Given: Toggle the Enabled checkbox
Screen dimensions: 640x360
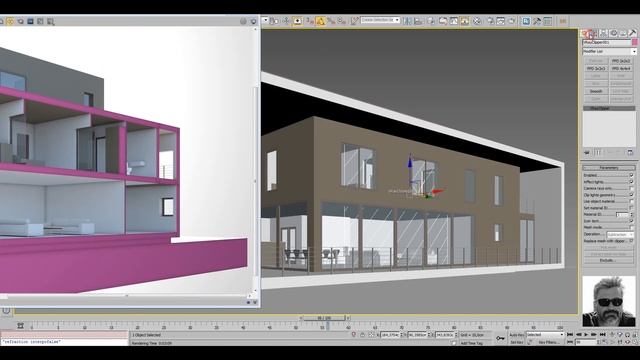Looking at the screenshot, I should click(x=631, y=175).
